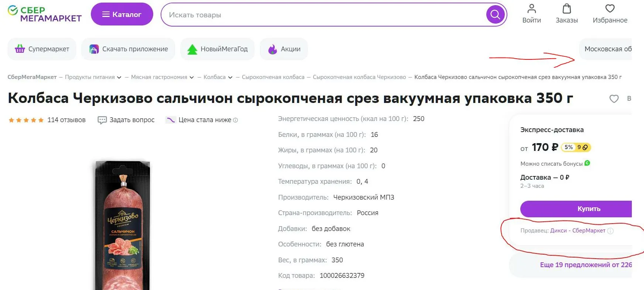The width and height of the screenshot is (644, 290).
Task: Click СберМегаМаркет breadcrumb link
Action: 32,77
